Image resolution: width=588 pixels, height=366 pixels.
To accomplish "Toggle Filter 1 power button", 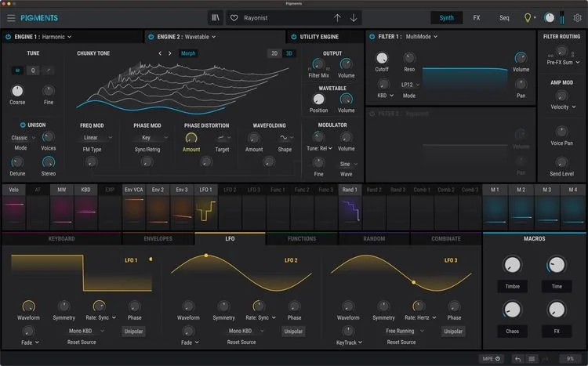I will pyautogui.click(x=372, y=36).
